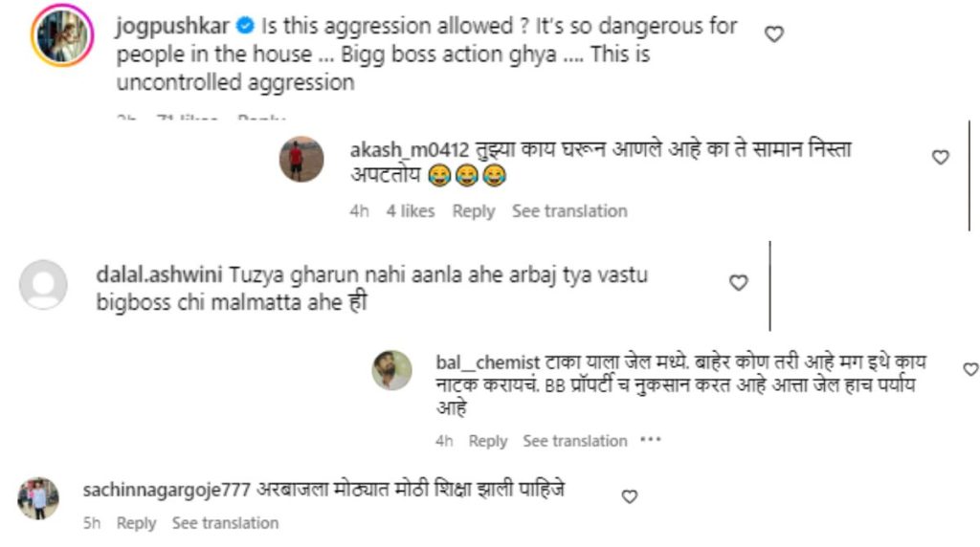Reply to bal__chemist's comment
The image size is (980, 547).
[487, 442]
